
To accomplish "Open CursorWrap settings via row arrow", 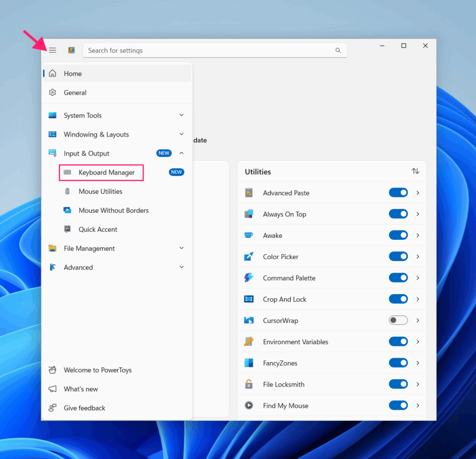I will pyautogui.click(x=418, y=321).
